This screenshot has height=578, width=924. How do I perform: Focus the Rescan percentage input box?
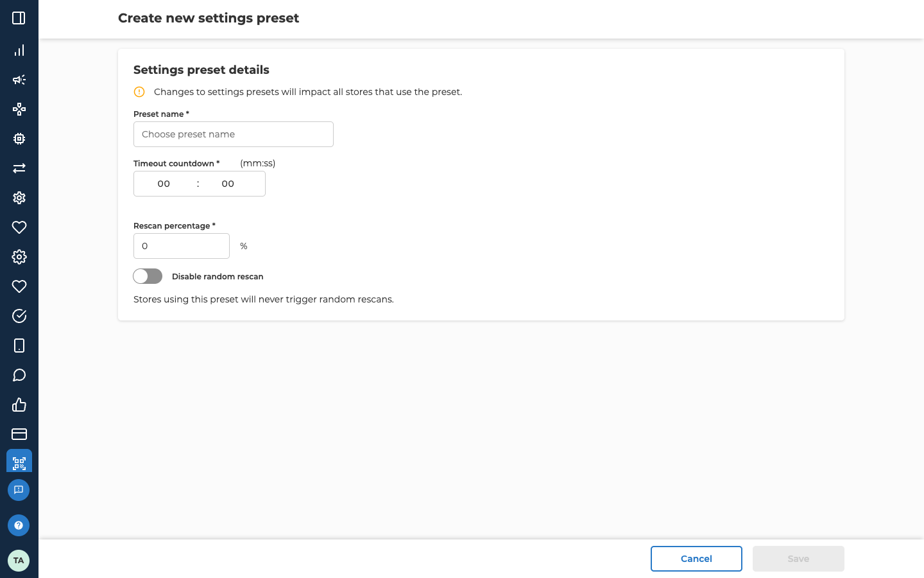tap(182, 246)
